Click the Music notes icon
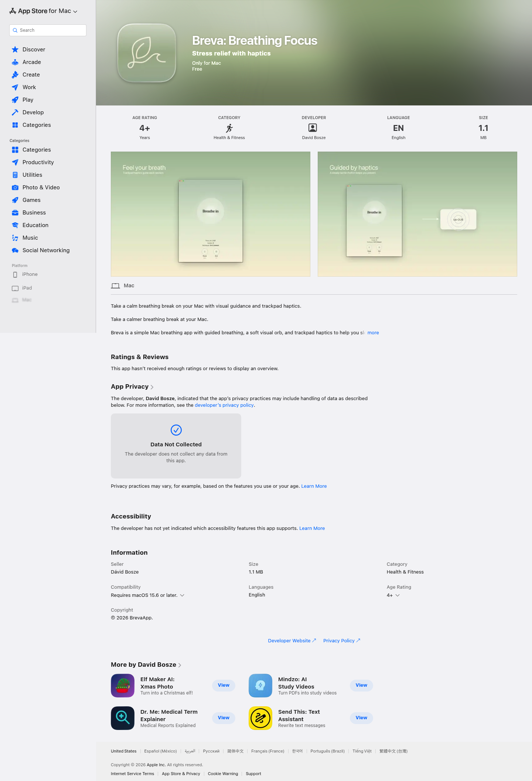Screen dimensions: 532x781 15,238
